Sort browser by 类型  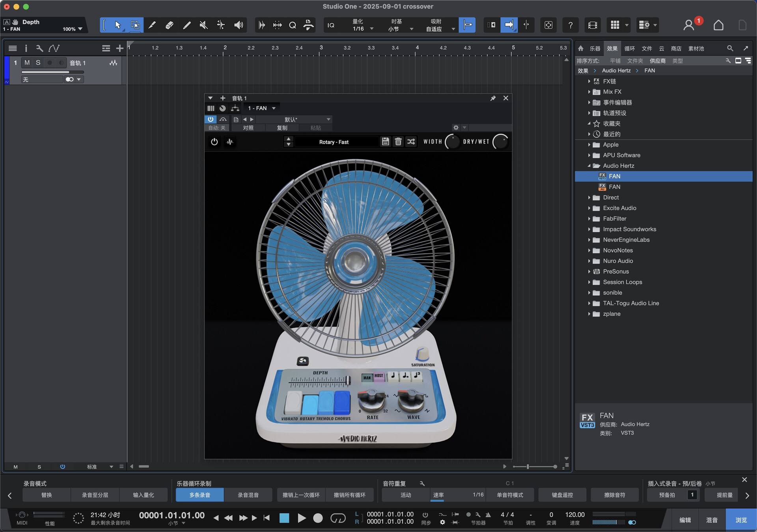click(677, 61)
